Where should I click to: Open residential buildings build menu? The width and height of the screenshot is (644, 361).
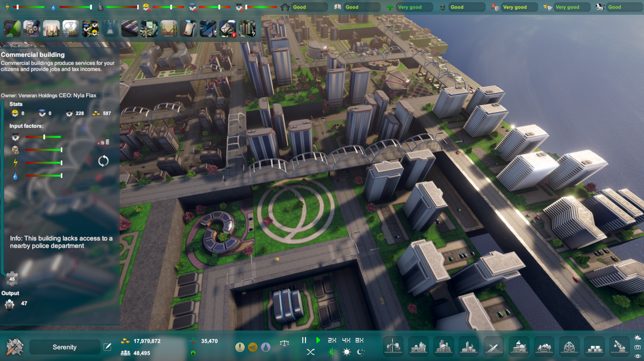pyautogui.click(x=418, y=347)
